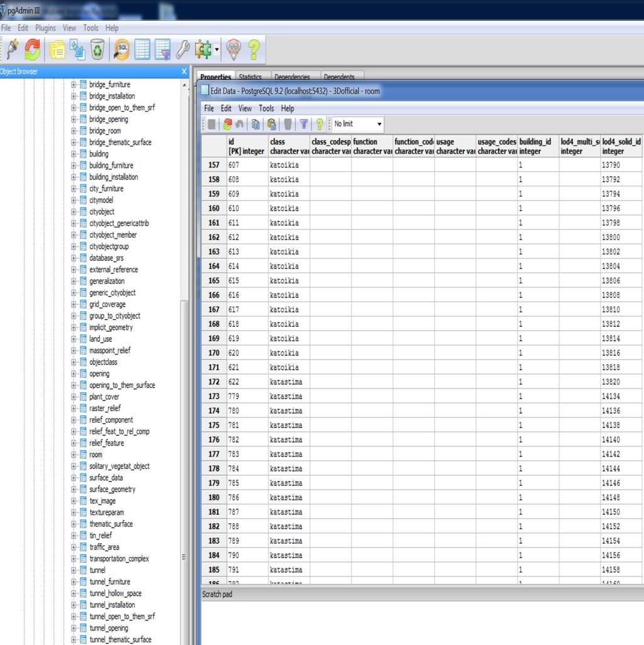This screenshot has width=644, height=645.
Task: Click the Plugins puzzle piece icon
Action: click(203, 50)
